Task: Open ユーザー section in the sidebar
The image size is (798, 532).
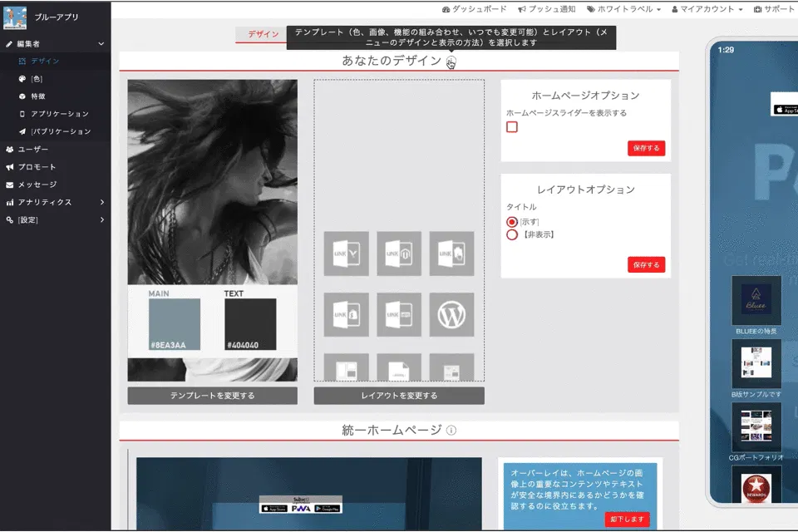Action: pos(33,150)
